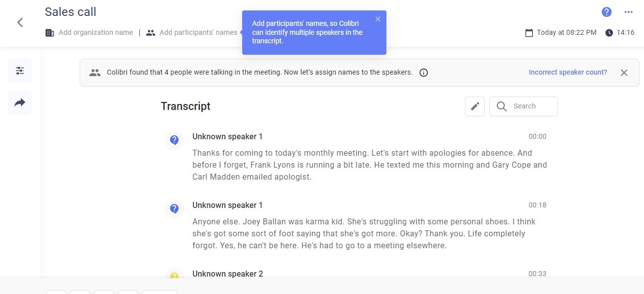Click the participants icon in the banner
Image resolution: width=644 pixels, height=294 pixels.
pos(94,72)
